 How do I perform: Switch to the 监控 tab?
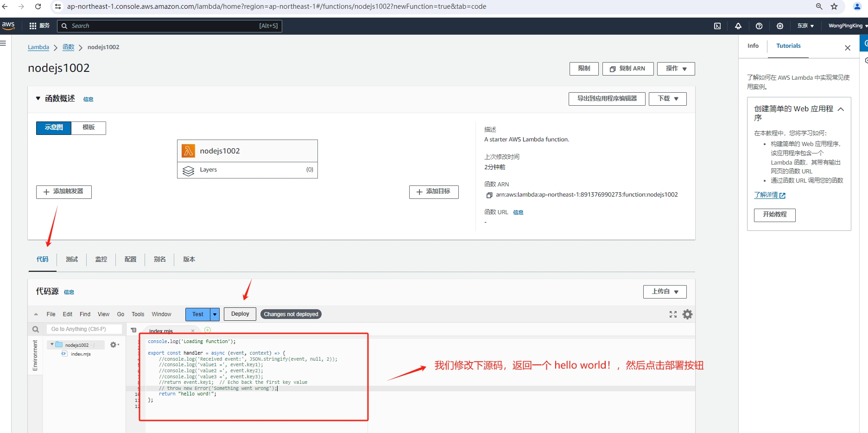point(101,259)
